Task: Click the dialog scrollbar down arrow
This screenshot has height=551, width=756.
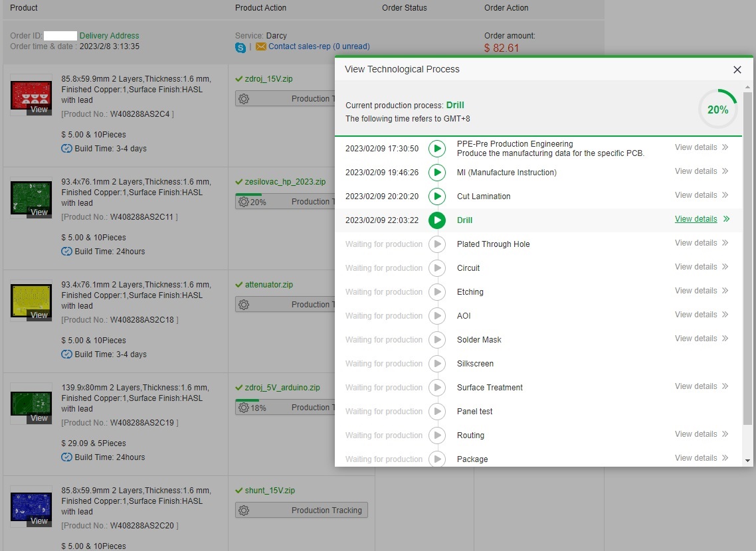Action: click(748, 461)
